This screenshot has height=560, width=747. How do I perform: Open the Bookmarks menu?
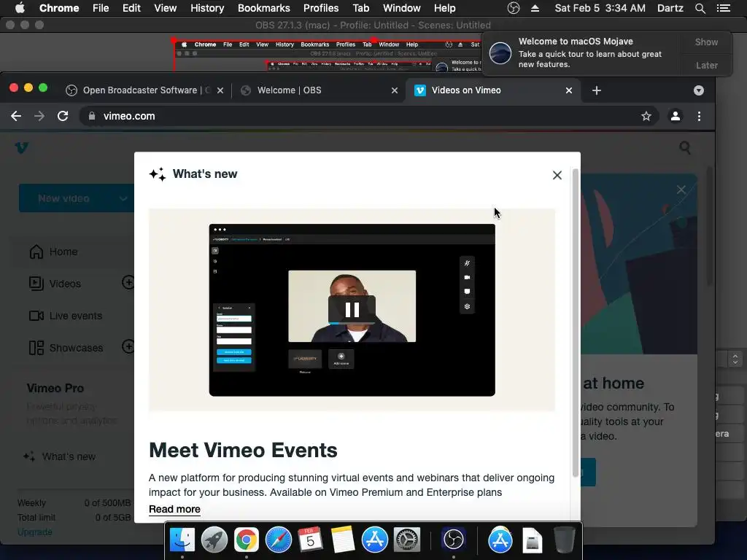tap(264, 8)
